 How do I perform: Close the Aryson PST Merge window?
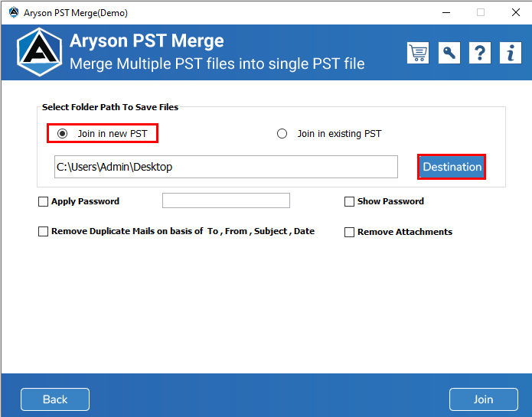pyautogui.click(x=516, y=12)
